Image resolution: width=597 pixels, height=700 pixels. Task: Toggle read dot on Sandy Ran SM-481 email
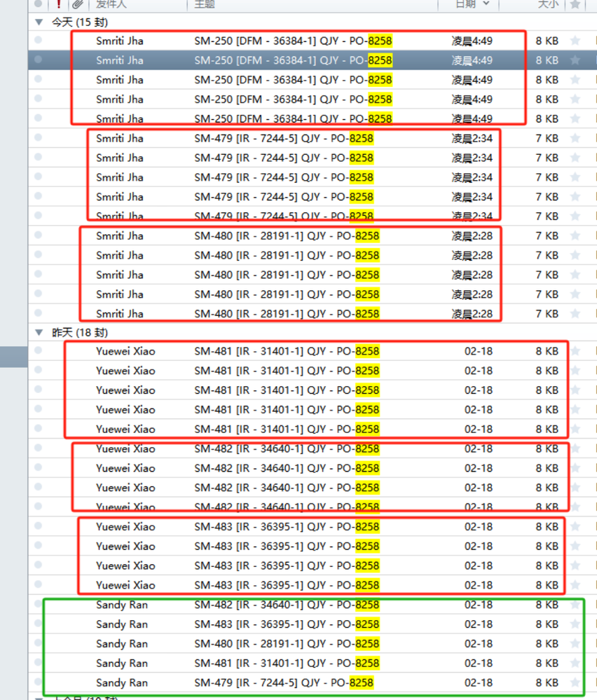[x=38, y=662]
